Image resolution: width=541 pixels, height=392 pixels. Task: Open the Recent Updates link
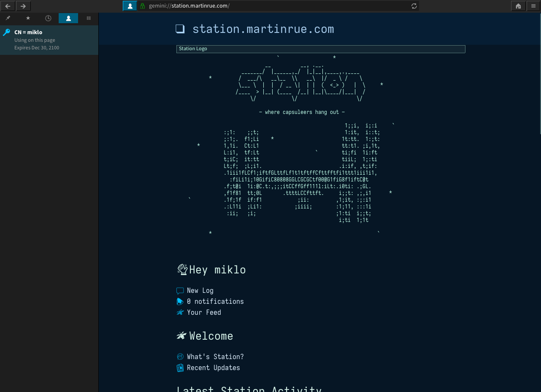[213, 368]
